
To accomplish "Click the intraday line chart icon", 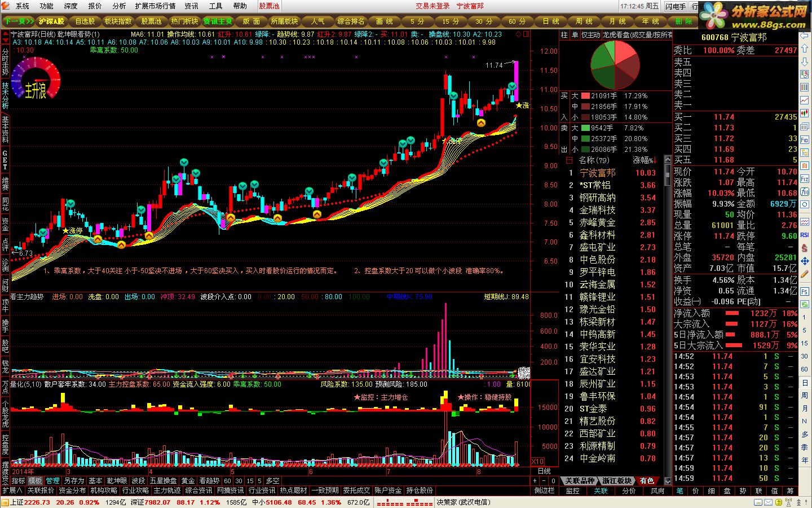I will pyautogui.click(x=805, y=100).
